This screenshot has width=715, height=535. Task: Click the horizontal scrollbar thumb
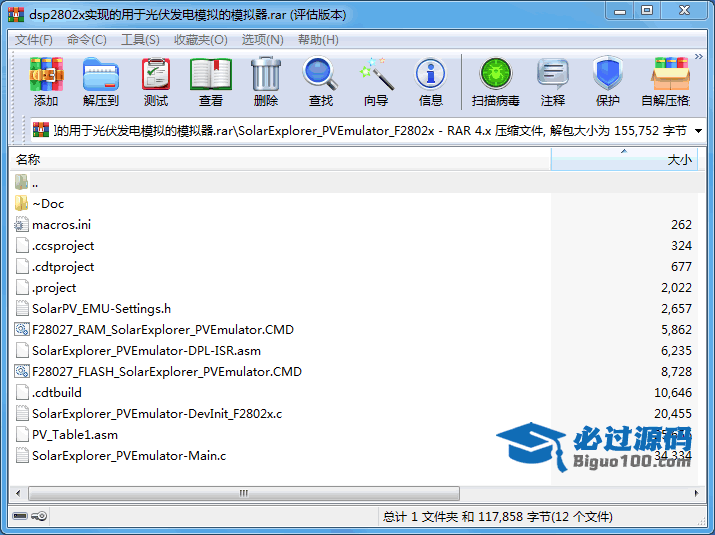242,493
